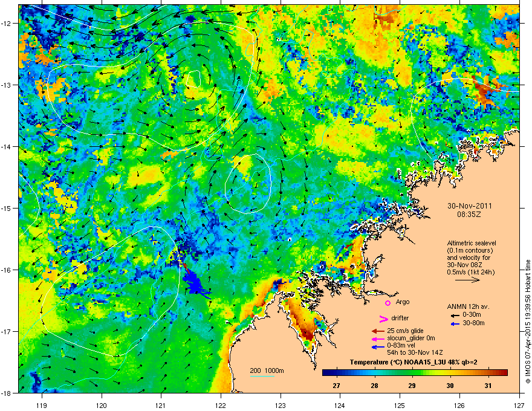Screen dimensions: 532x411
Task: Click longitude axis label '119'
Action: click(x=42, y=405)
